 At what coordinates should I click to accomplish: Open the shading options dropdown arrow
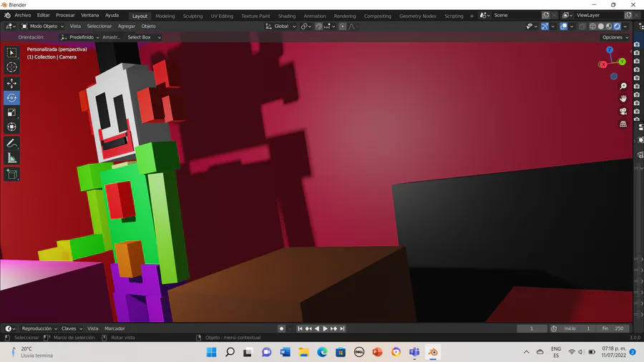point(625,26)
